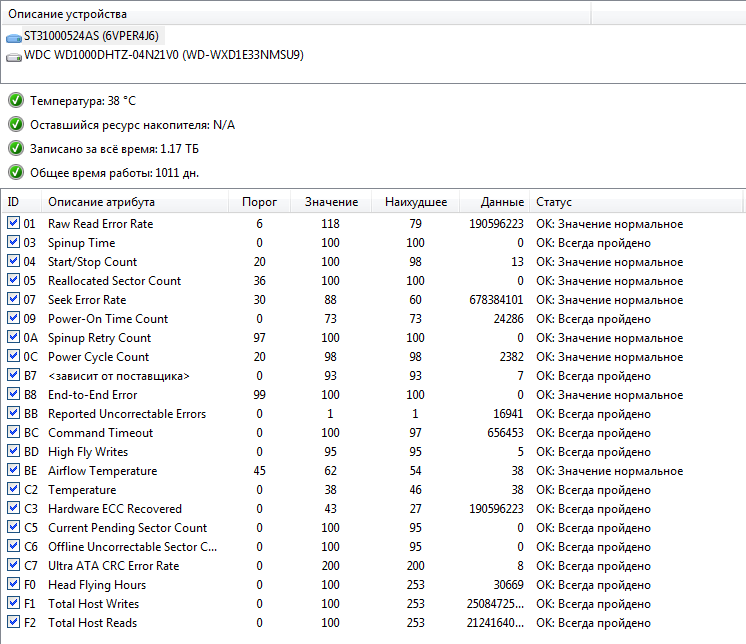Click green check icon beside Оставшийся ресурс накопителя

(x=15, y=125)
